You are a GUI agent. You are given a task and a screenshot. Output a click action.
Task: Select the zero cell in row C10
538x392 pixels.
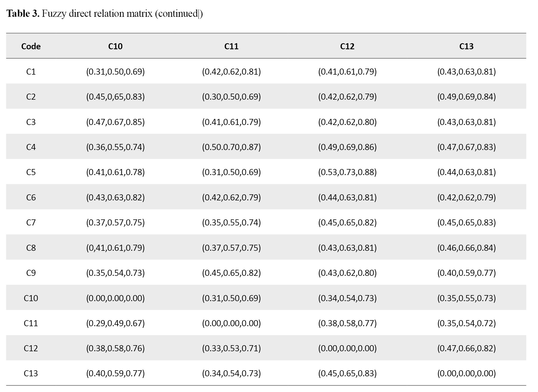(115, 298)
